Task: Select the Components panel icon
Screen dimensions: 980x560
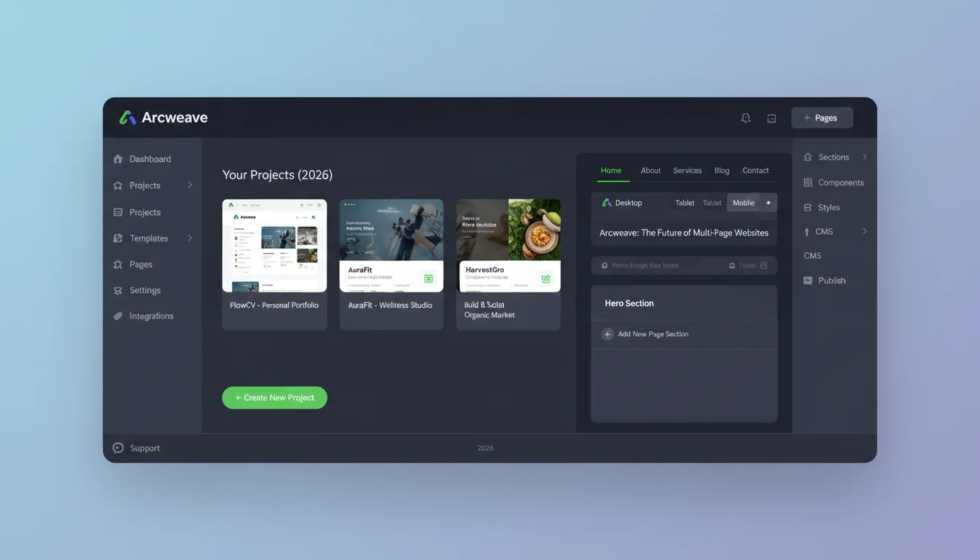Action: coord(807,182)
